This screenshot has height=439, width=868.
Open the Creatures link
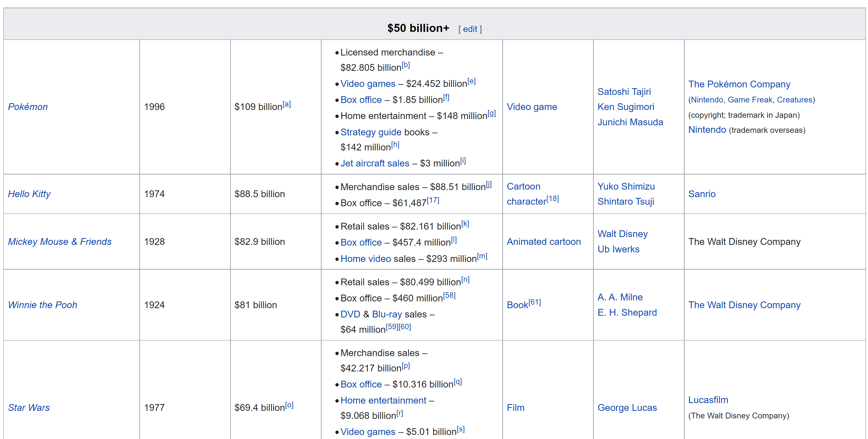(794, 100)
